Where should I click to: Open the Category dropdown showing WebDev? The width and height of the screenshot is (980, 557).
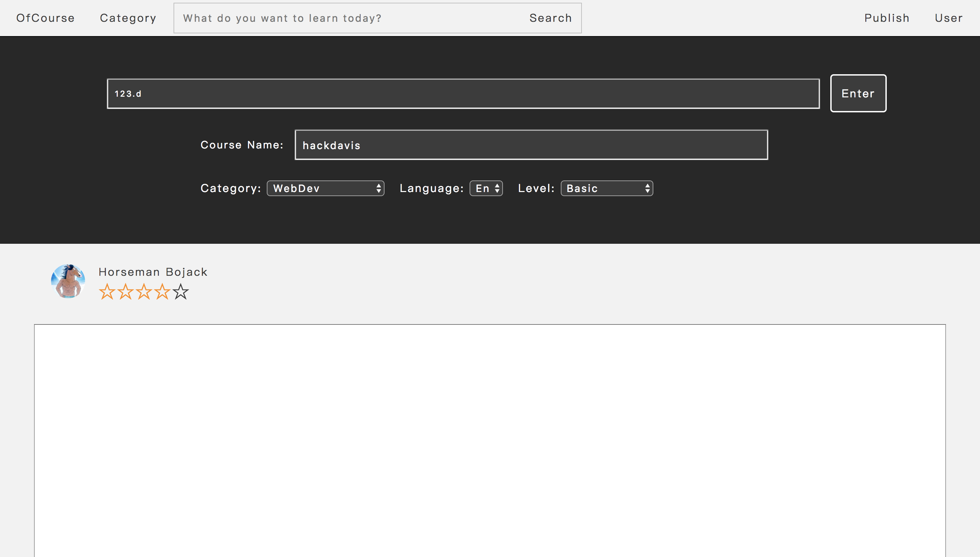tap(325, 188)
